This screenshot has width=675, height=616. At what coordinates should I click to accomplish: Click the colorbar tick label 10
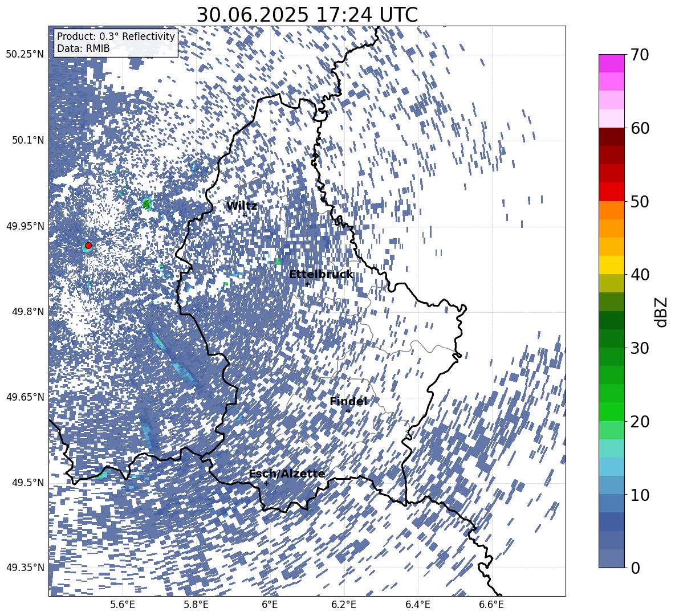[639, 494]
